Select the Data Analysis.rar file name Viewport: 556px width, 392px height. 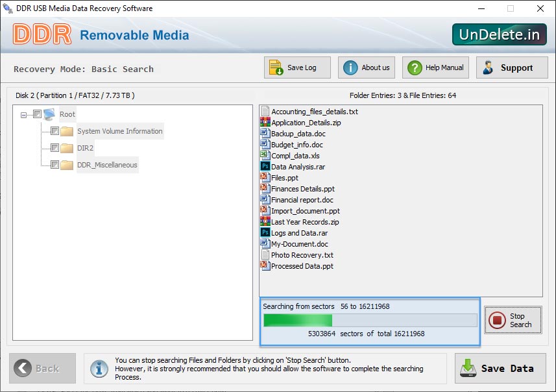tap(298, 166)
